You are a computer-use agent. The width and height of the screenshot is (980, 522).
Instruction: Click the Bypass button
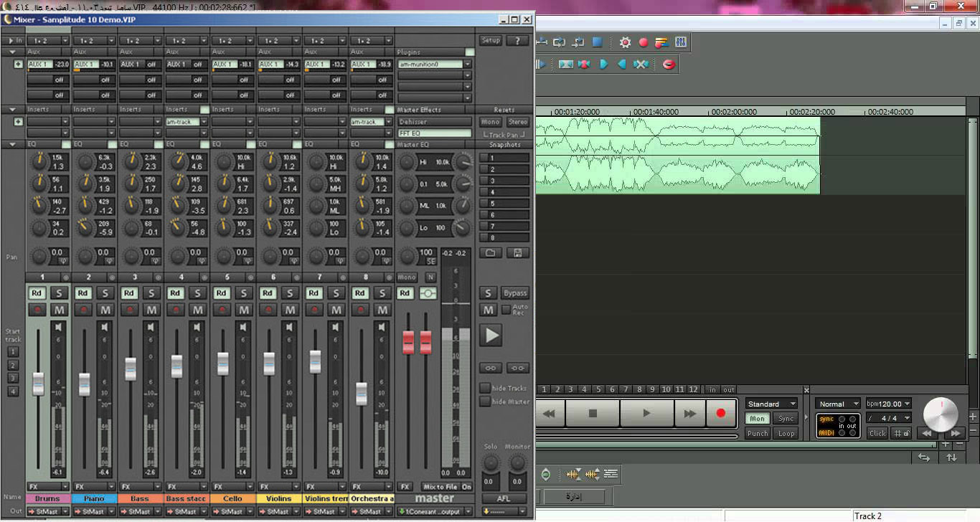pos(515,293)
